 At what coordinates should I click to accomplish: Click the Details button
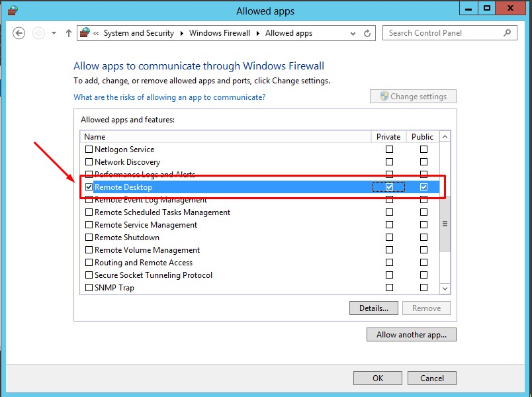pyautogui.click(x=373, y=308)
